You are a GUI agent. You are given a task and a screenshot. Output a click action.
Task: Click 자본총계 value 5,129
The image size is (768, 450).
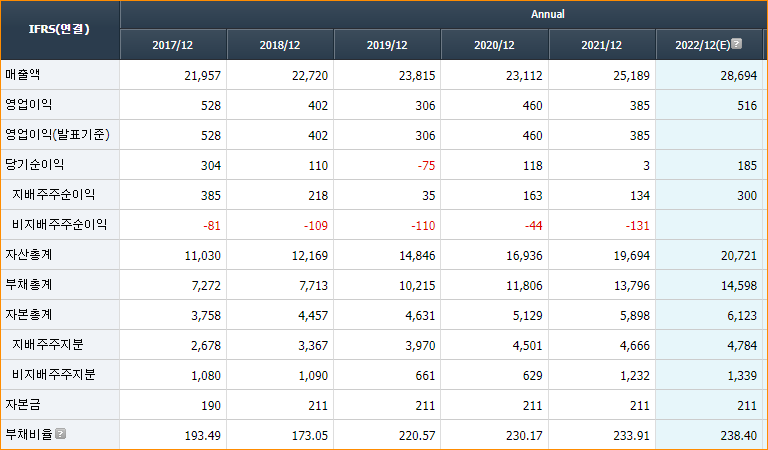528,316
